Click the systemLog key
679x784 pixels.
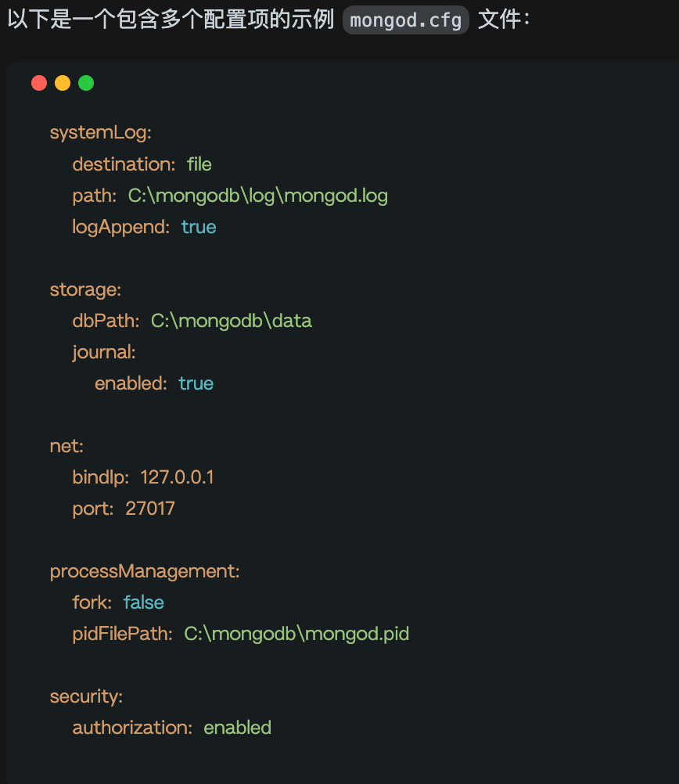(100, 133)
